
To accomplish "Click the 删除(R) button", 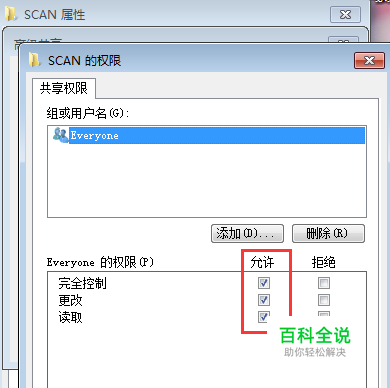I will coord(328,233).
